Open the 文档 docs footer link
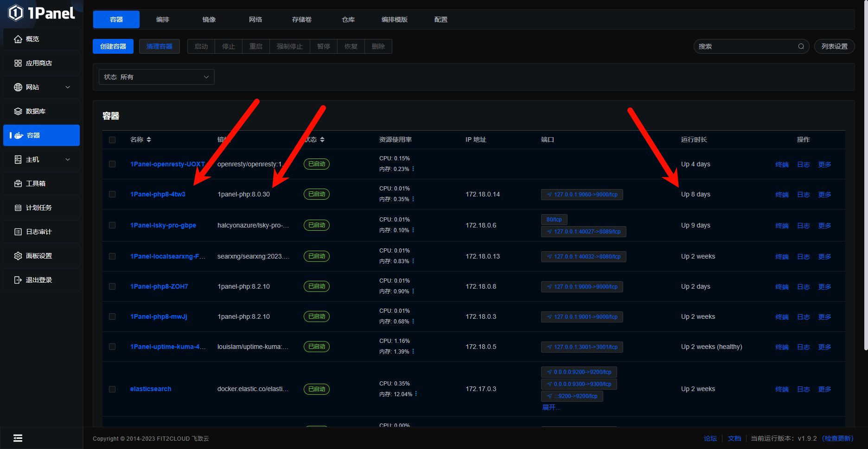 [x=734, y=438]
